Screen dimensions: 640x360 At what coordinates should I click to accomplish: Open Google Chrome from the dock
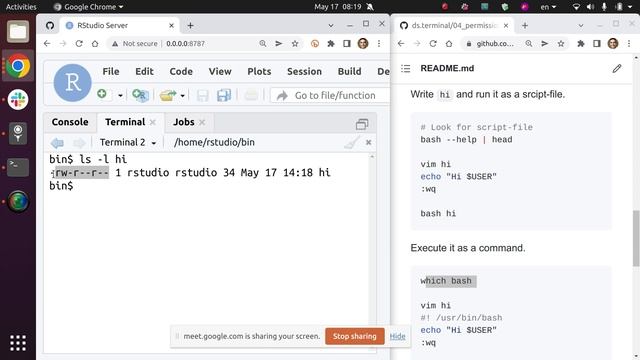click(18, 65)
